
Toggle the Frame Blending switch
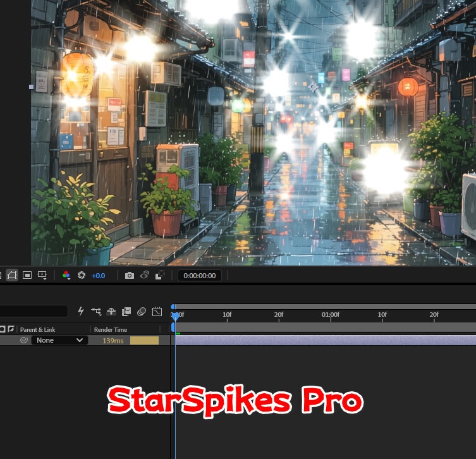126,312
